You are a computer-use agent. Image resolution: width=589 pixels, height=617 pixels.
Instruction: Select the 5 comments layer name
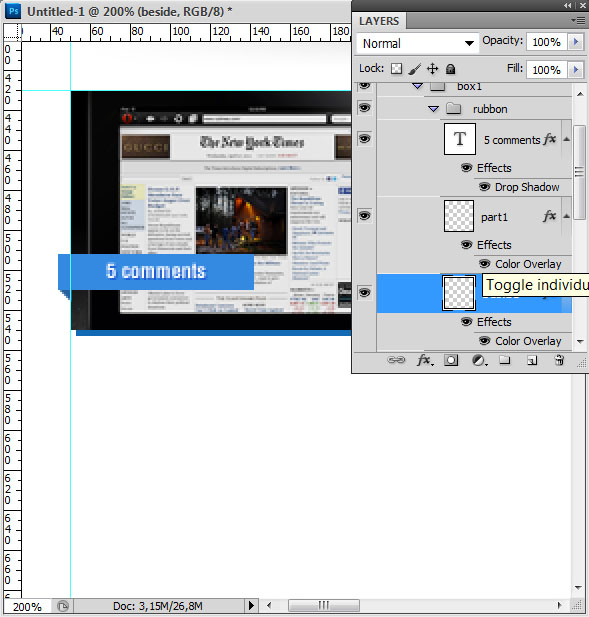pyautogui.click(x=512, y=140)
